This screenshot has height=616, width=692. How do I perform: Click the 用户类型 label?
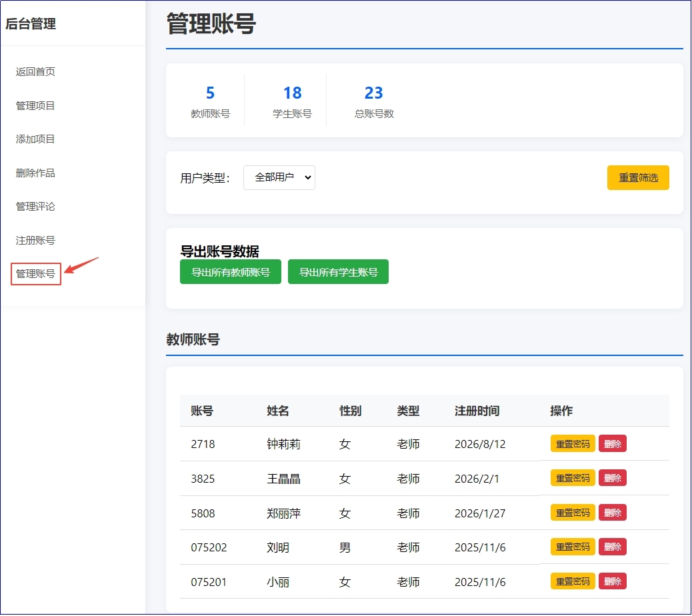pyautogui.click(x=205, y=178)
